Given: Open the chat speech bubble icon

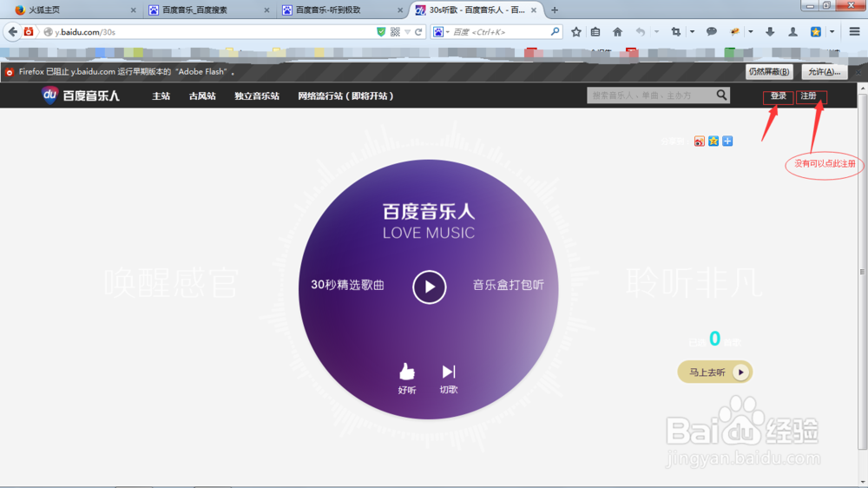Looking at the screenshot, I should pyautogui.click(x=712, y=31).
